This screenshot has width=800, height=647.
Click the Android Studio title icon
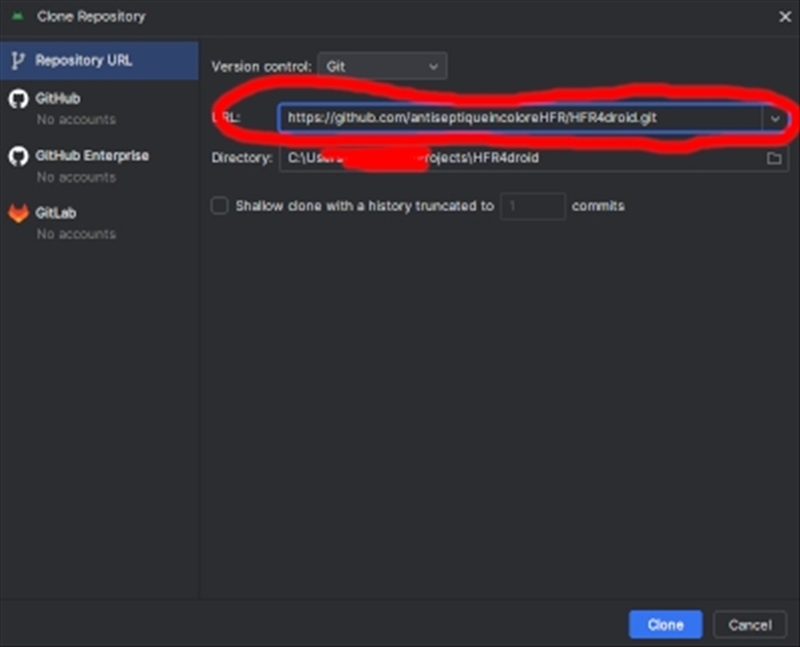pyautogui.click(x=18, y=16)
